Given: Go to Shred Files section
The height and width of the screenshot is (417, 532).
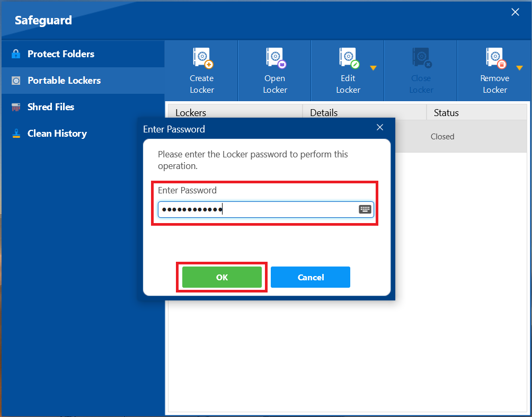Looking at the screenshot, I should click(x=83, y=107).
